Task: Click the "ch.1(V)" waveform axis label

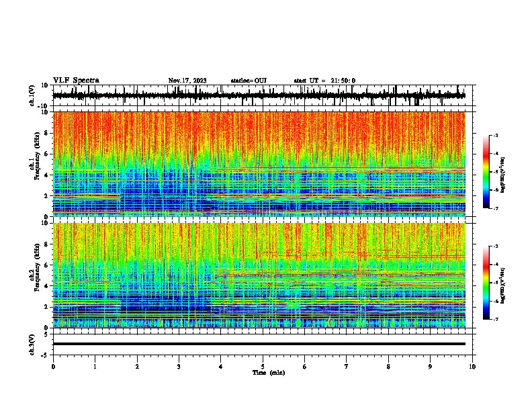Action: 32,95
